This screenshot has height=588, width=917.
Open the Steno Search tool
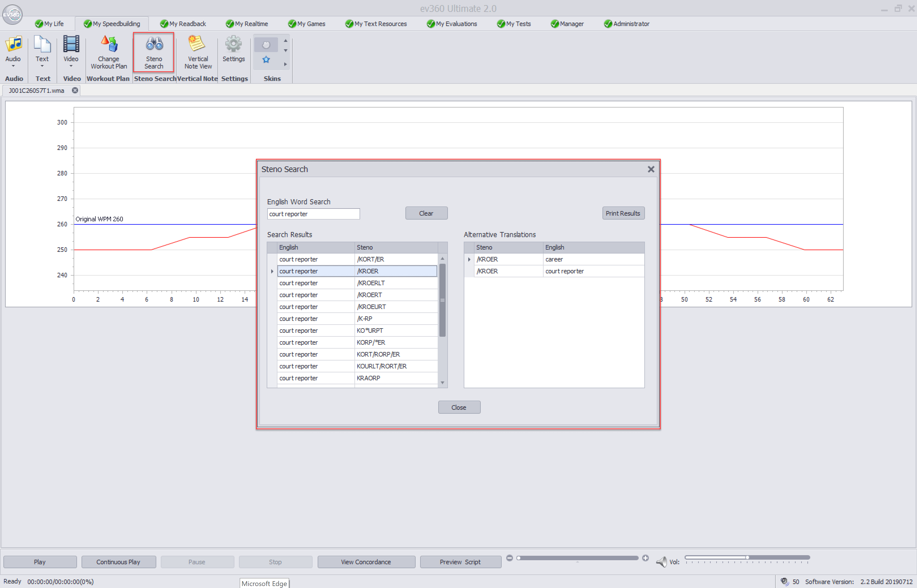(x=153, y=52)
